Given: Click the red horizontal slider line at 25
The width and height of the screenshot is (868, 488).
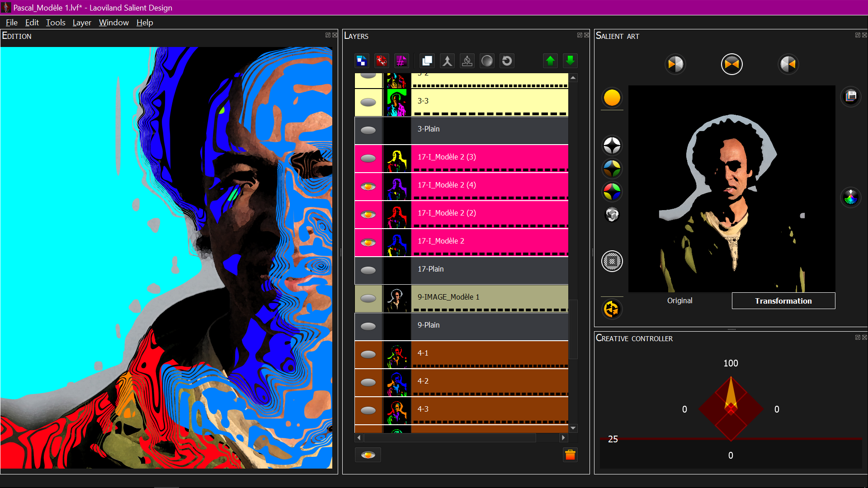Looking at the screenshot, I should (x=731, y=438).
